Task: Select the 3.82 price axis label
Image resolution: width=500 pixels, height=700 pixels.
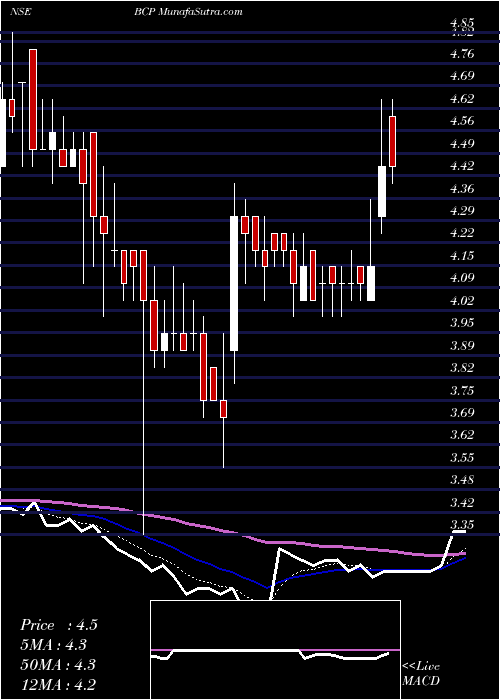Action: point(462,368)
